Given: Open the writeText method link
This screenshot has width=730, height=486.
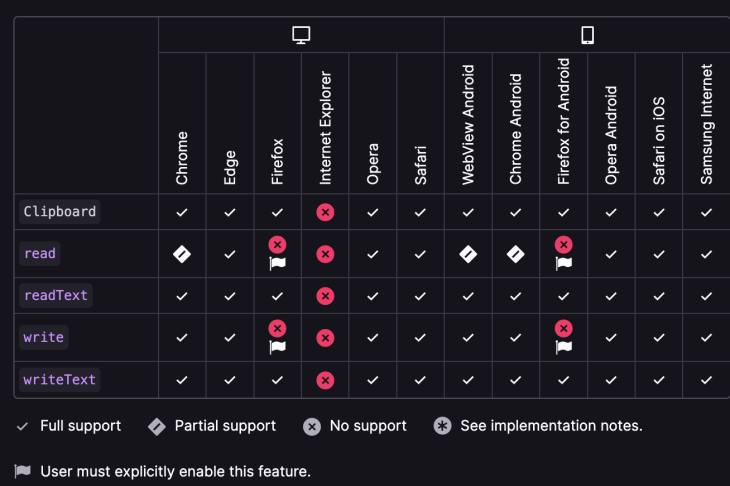Looking at the screenshot, I should click(x=60, y=380).
